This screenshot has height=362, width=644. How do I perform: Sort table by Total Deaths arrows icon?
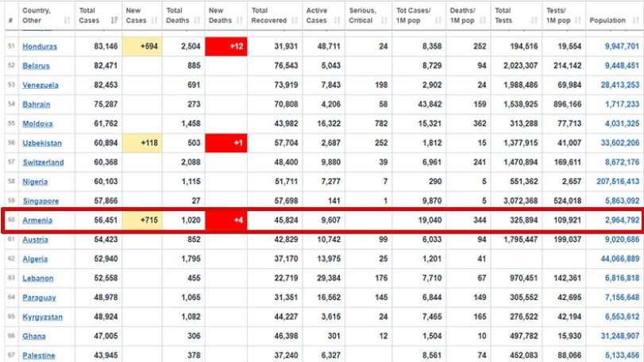[x=197, y=20]
